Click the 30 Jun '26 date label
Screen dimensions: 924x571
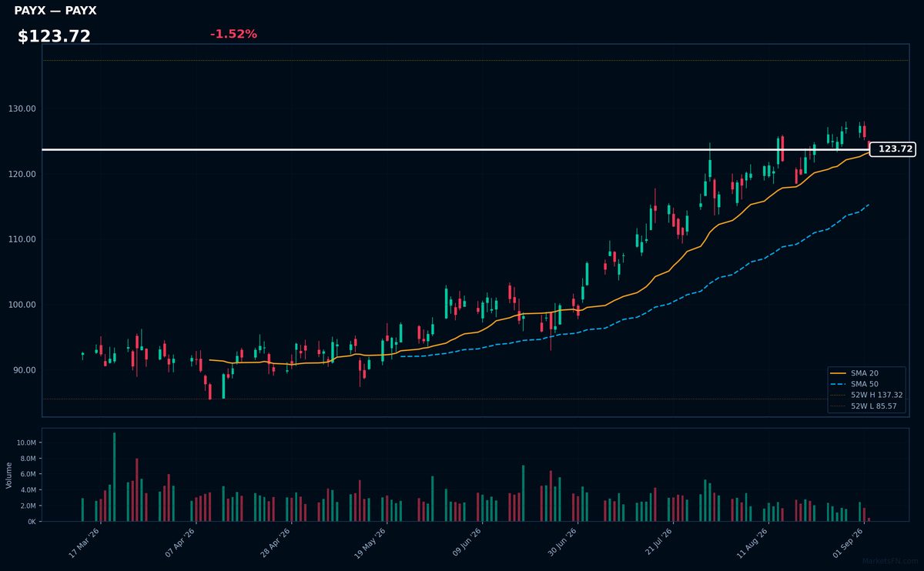coord(562,543)
